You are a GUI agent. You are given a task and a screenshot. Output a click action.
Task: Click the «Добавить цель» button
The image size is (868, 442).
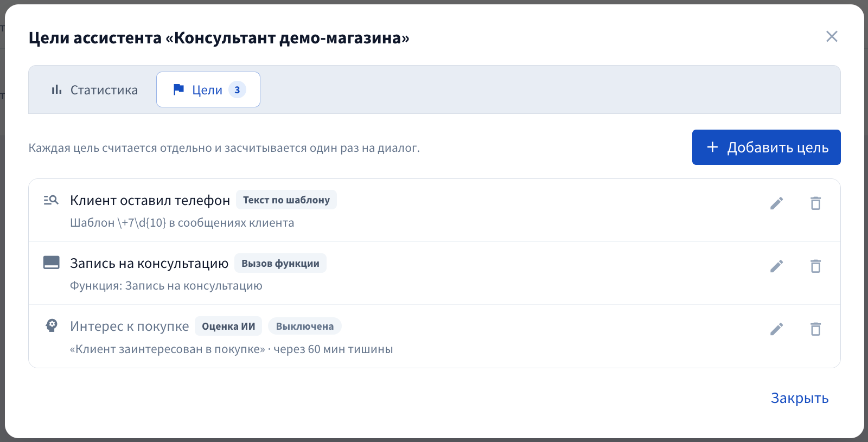pos(766,147)
